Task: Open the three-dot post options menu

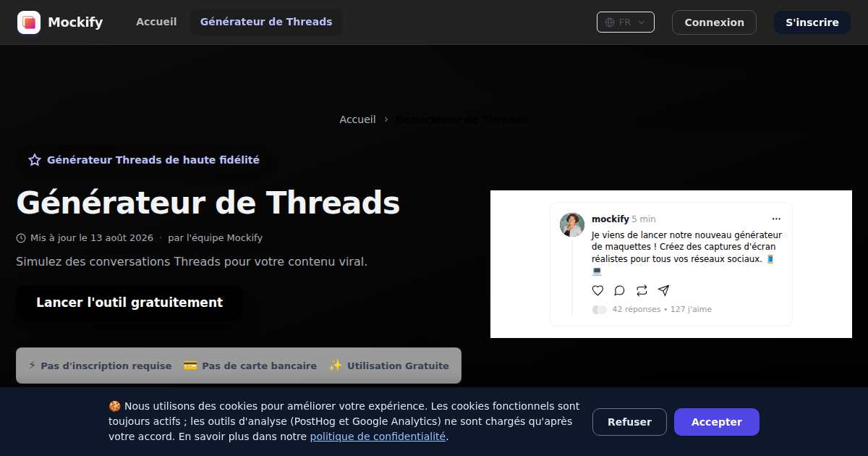Action: [776, 219]
